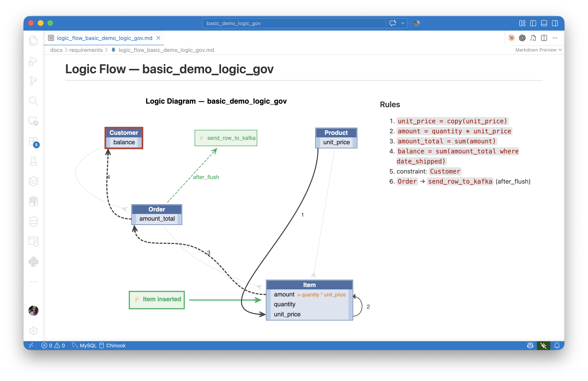This screenshot has height=381, width=588.
Task: Open the Database cylinder view
Action: pyautogui.click(x=33, y=221)
